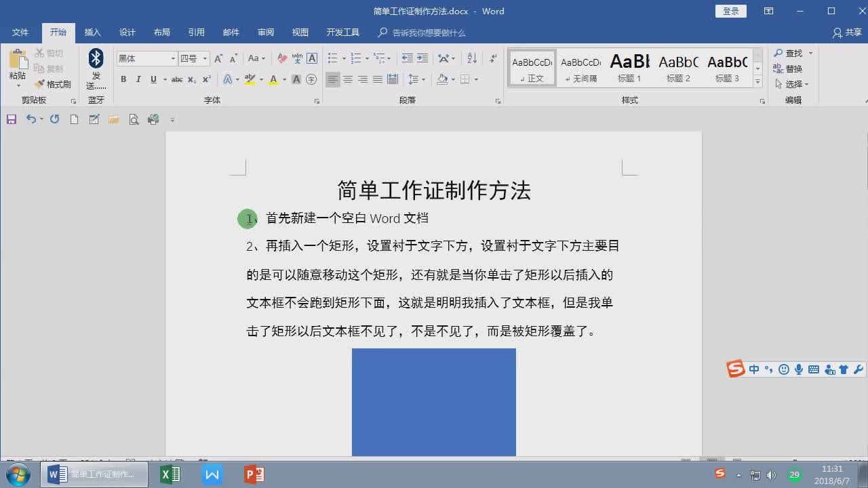The height and width of the screenshot is (488, 868).
Task: Click the Format Painter (格式刷) tool
Action: 53,84
